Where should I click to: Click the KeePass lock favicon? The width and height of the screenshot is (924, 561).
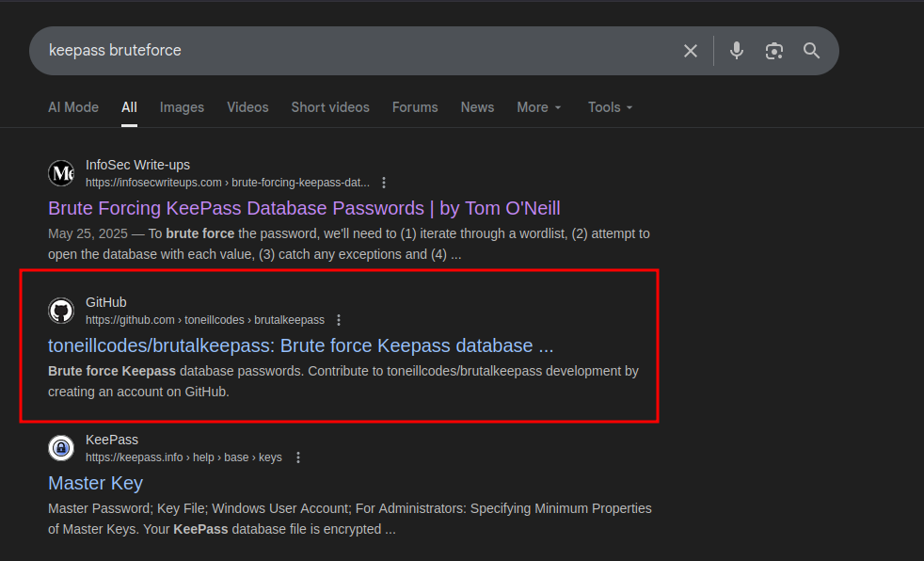click(61, 448)
